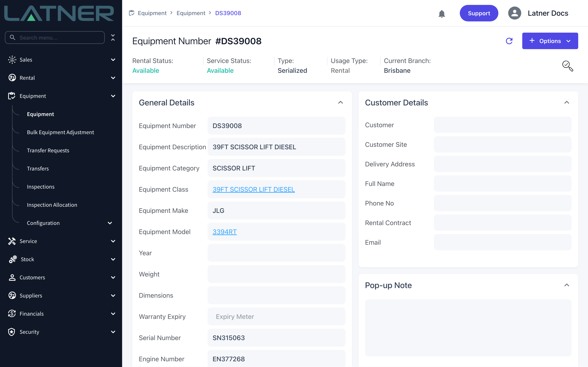Focus the Search menu input field
Screen dimensions: 588x367
pyautogui.click(x=55, y=38)
